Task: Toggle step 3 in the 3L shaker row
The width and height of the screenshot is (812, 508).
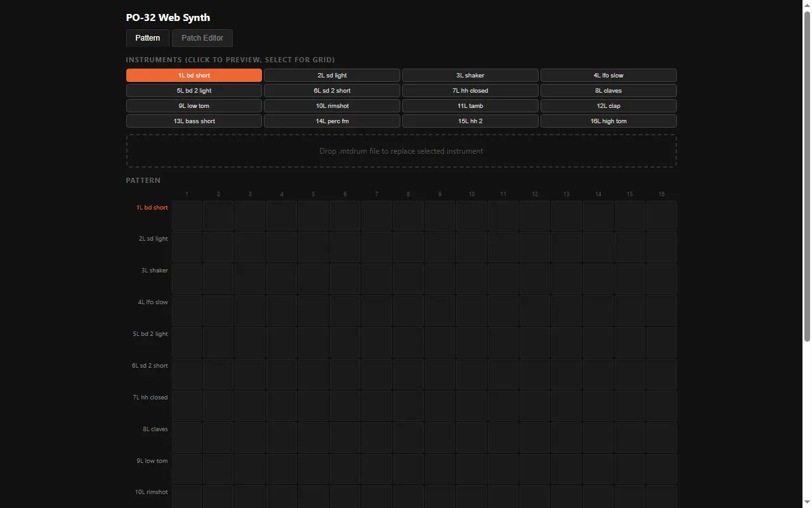Action: (250, 279)
